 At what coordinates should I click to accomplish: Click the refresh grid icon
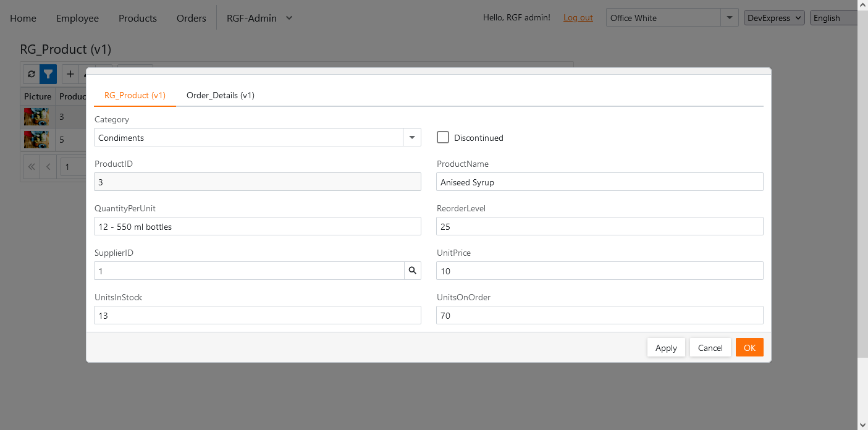point(32,74)
